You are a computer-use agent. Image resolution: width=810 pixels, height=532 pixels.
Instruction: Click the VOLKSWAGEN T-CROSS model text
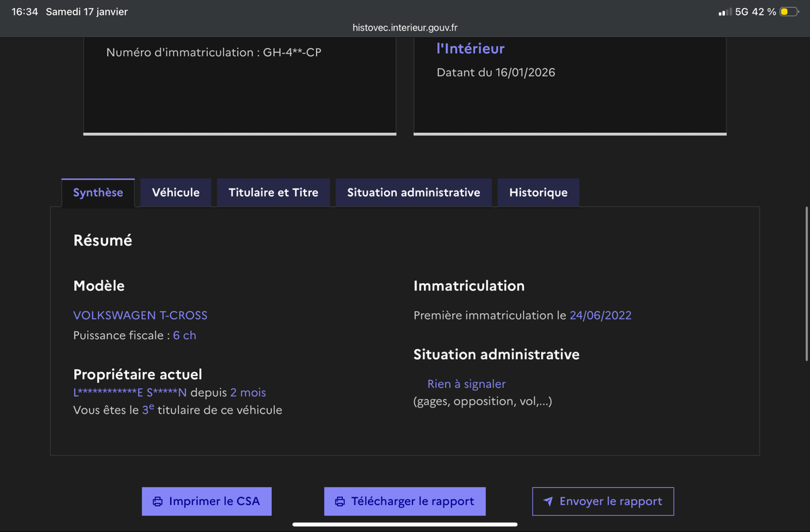(140, 315)
